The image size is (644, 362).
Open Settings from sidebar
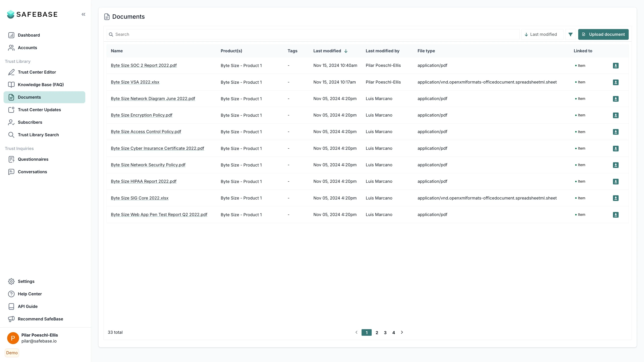click(x=26, y=281)
